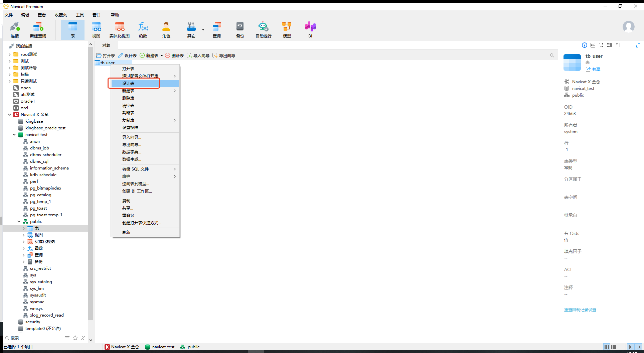
Task: Toggle the right information pane visibility
Action: [639, 347]
